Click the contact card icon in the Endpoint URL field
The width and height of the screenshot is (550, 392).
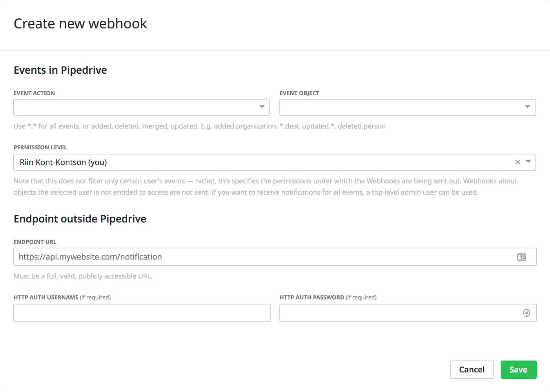[521, 257]
